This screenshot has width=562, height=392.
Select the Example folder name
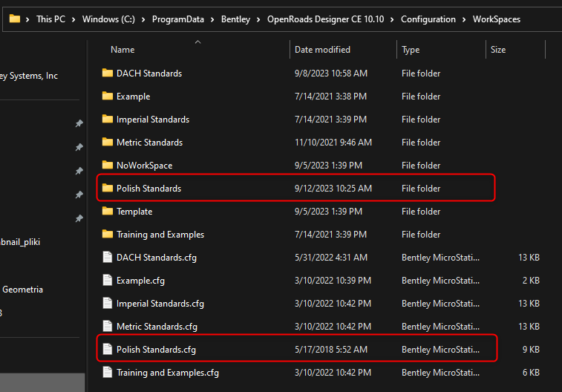click(x=134, y=97)
